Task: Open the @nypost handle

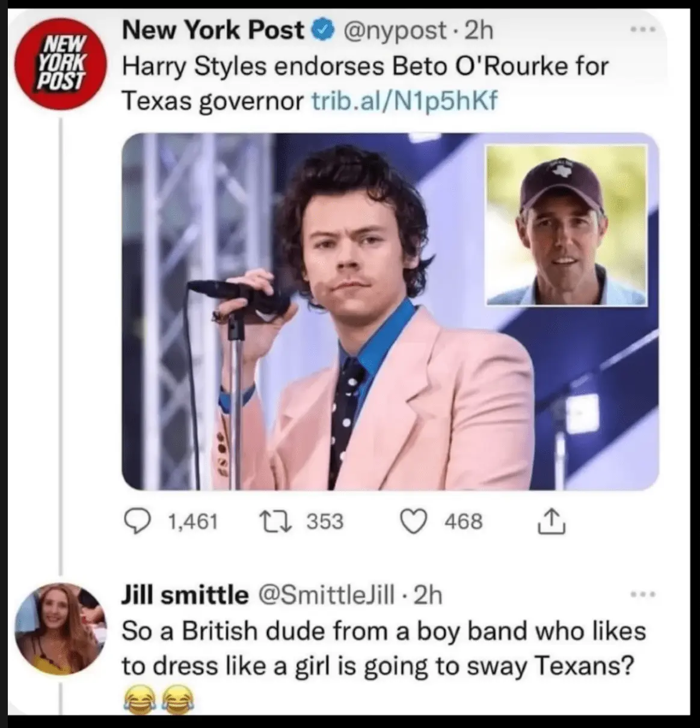Action: point(395,30)
